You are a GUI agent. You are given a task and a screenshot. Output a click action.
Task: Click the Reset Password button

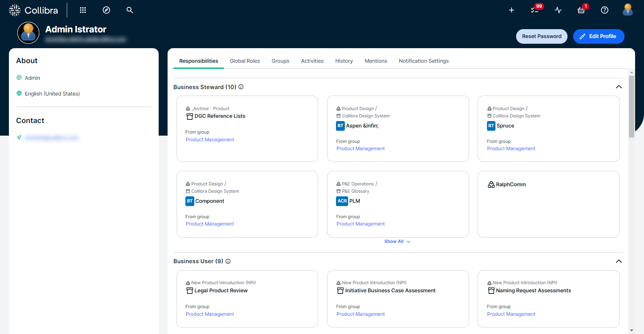click(542, 36)
